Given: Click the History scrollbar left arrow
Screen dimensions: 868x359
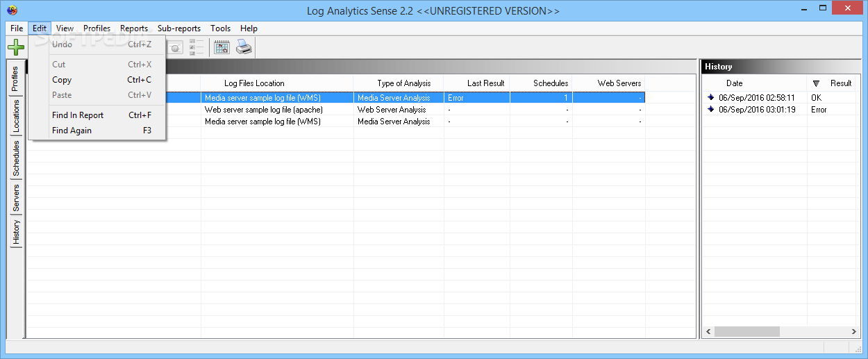Looking at the screenshot, I should pyautogui.click(x=708, y=332).
